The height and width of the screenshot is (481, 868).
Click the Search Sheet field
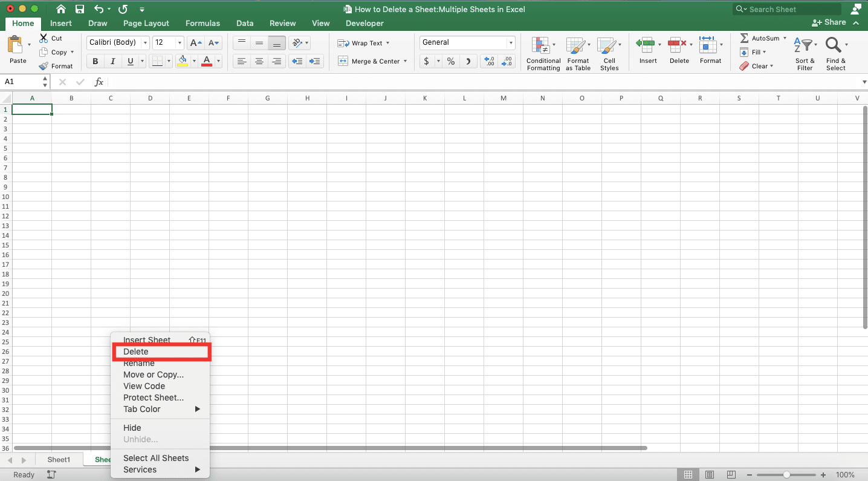(x=787, y=9)
